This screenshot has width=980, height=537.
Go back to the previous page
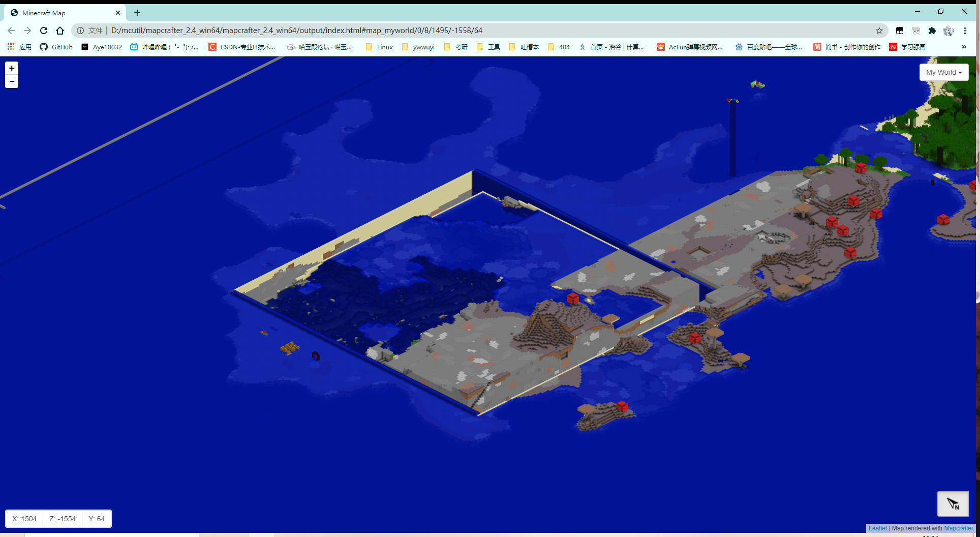click(x=11, y=31)
